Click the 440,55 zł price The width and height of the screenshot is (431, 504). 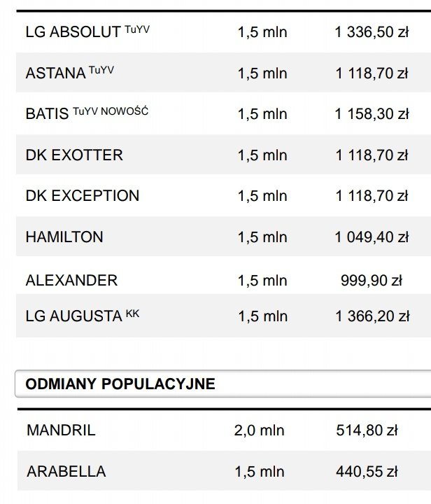pos(367,471)
